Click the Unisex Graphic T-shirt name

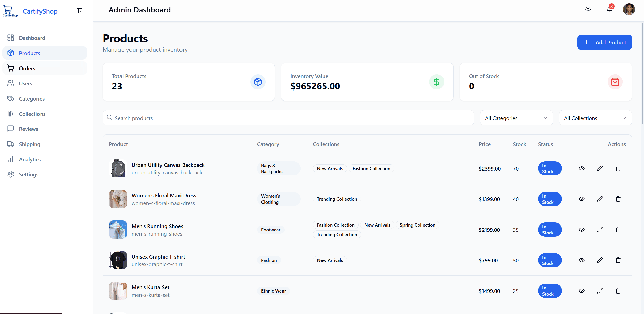click(x=158, y=257)
